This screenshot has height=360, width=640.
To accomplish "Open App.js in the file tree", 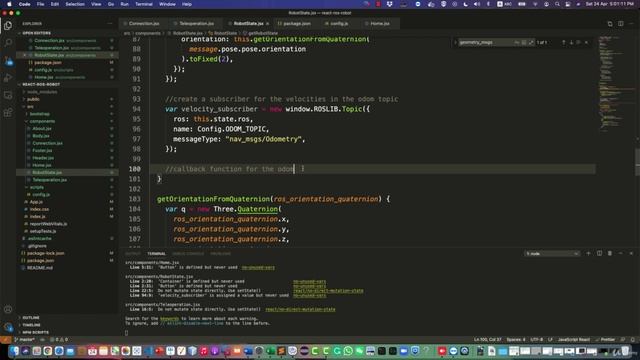I will coord(36,202).
